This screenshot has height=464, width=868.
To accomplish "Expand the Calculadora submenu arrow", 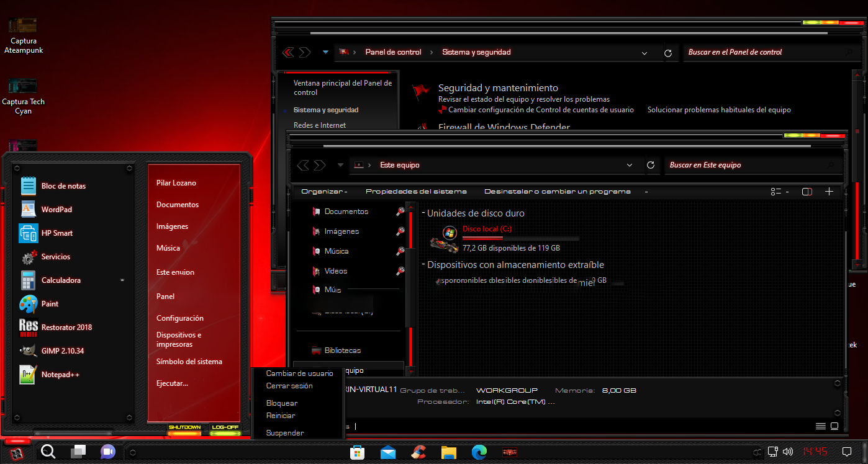I will [x=122, y=280].
